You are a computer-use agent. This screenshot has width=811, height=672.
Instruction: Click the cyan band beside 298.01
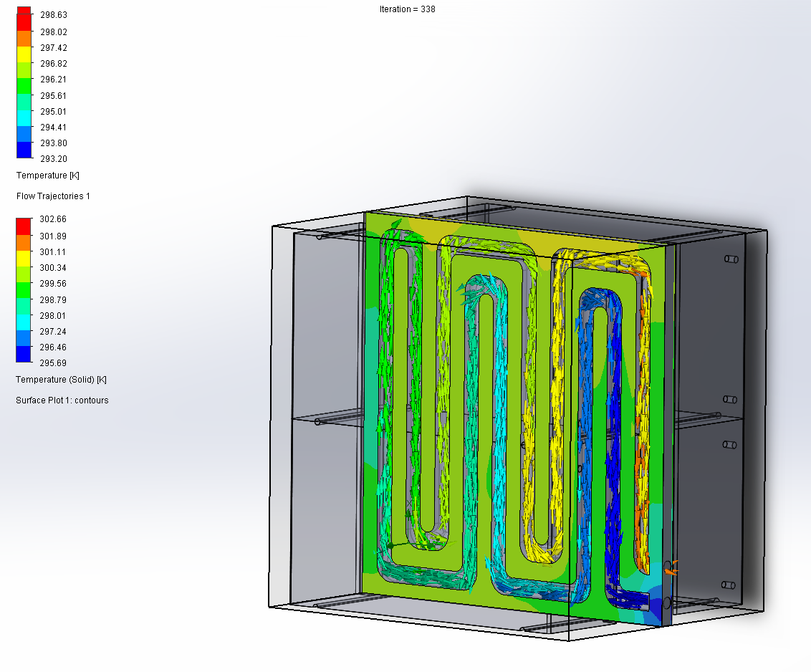click(x=24, y=322)
